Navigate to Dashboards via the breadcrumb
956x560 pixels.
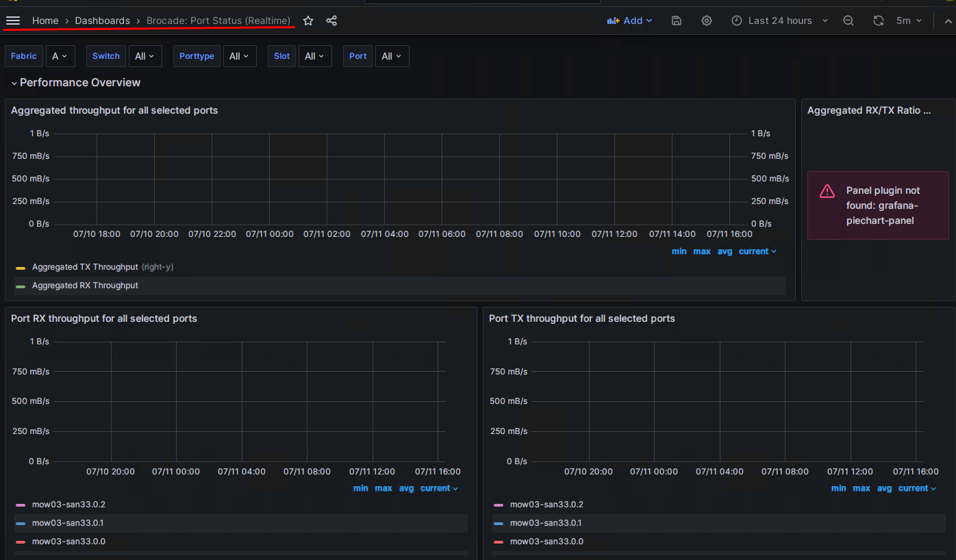coord(102,21)
